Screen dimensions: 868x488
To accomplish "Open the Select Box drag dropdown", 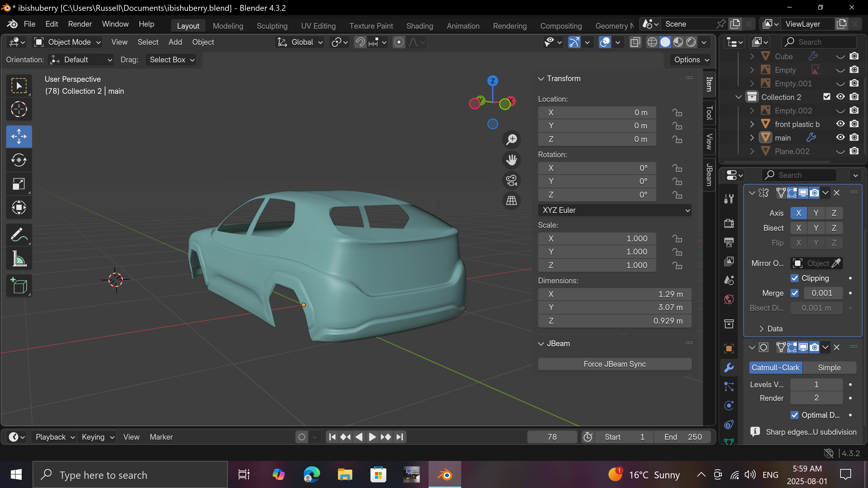I will (x=171, y=60).
